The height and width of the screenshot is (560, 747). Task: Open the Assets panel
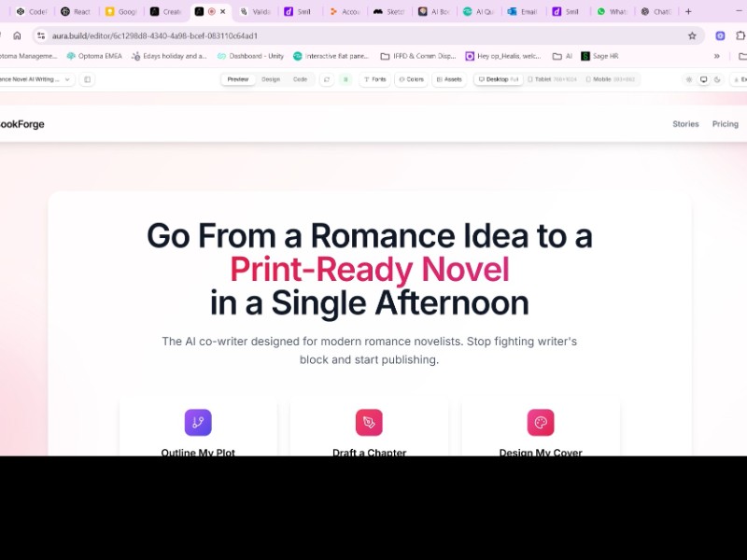click(449, 79)
